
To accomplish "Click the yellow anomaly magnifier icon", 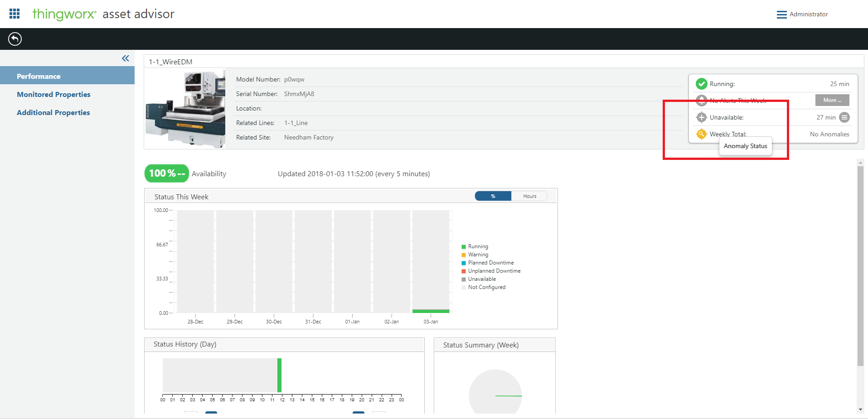I will (x=701, y=134).
